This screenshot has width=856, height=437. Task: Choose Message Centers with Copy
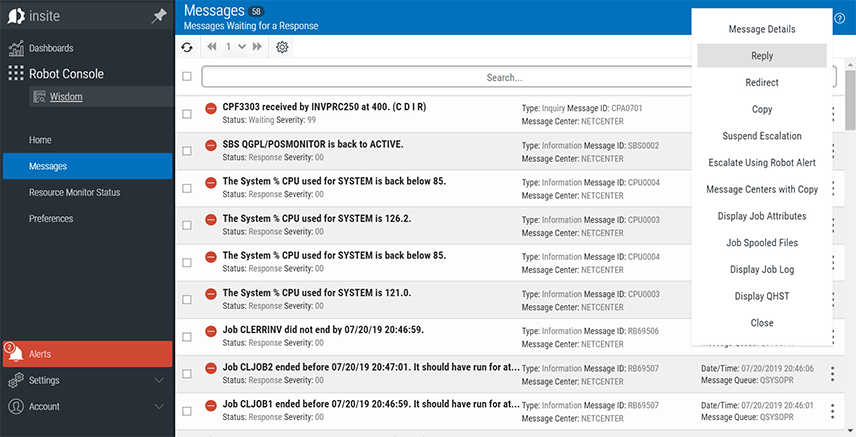pyautogui.click(x=762, y=190)
